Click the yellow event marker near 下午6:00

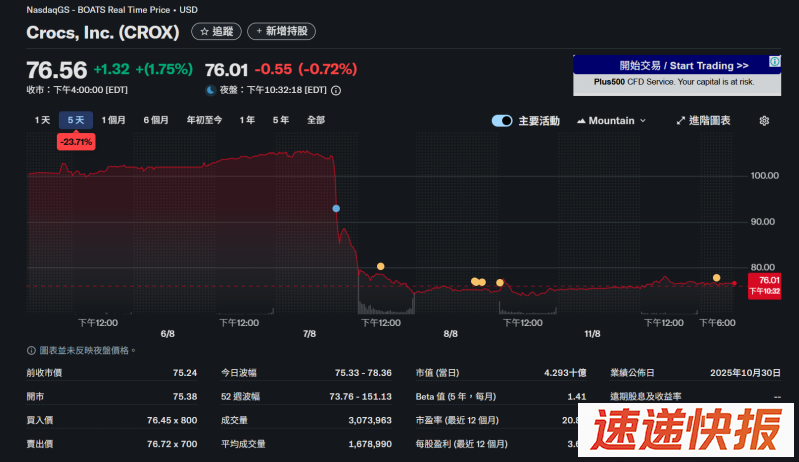click(716, 278)
